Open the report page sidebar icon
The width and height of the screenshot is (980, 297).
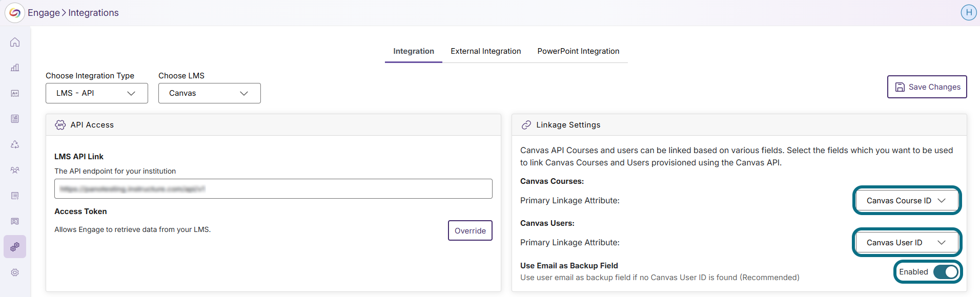[15, 119]
